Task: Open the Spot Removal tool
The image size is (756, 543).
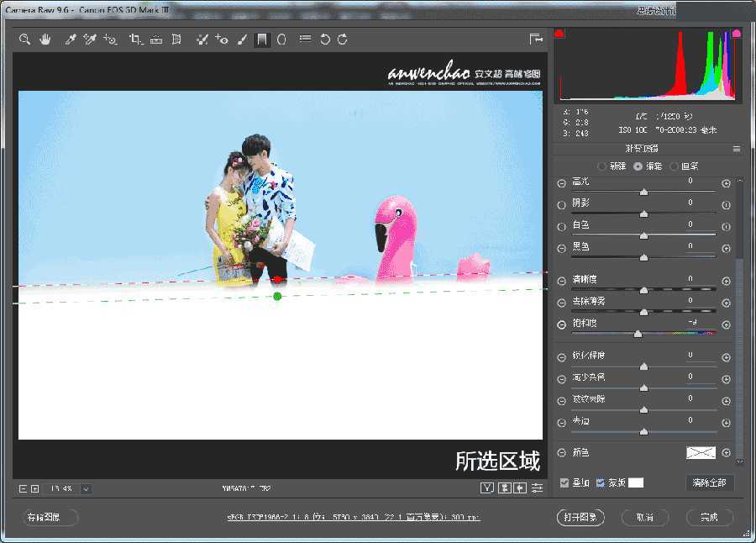Action: point(201,39)
